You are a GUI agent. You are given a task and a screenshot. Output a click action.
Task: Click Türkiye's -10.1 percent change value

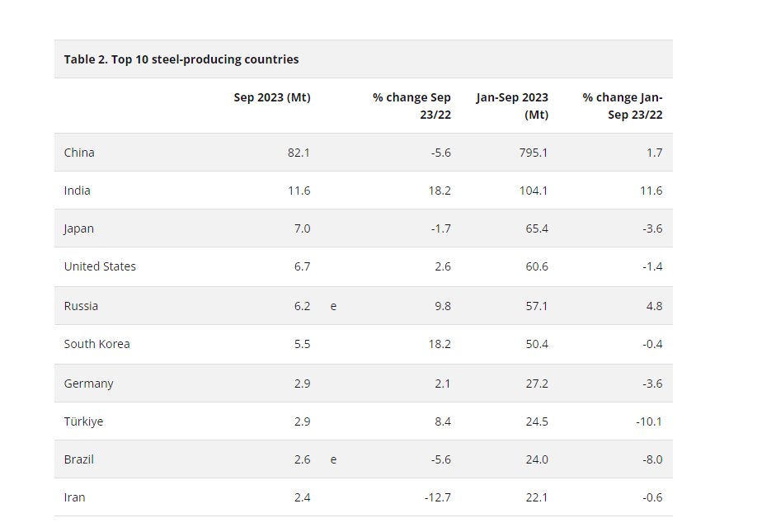647,421
